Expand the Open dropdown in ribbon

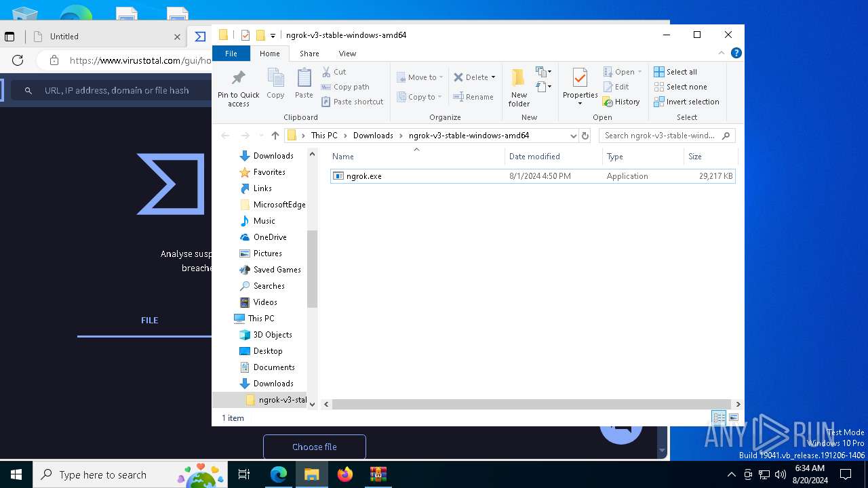[x=639, y=72]
